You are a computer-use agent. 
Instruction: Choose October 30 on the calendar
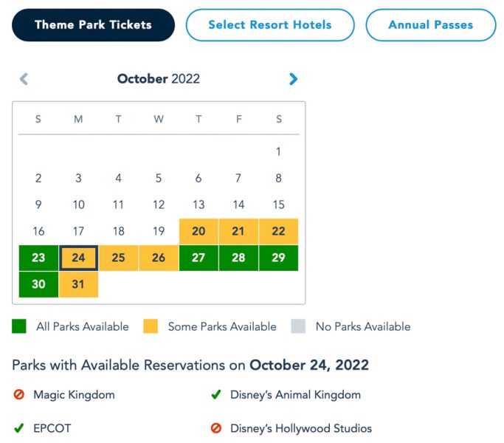[38, 285]
